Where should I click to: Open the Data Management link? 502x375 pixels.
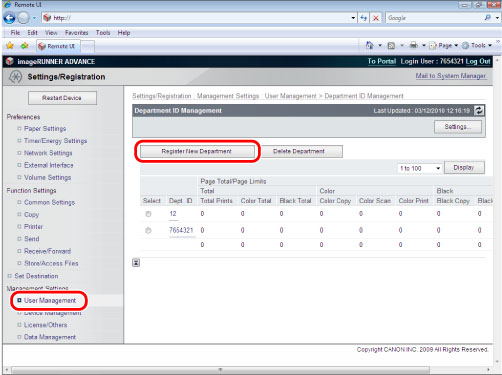(x=50, y=337)
